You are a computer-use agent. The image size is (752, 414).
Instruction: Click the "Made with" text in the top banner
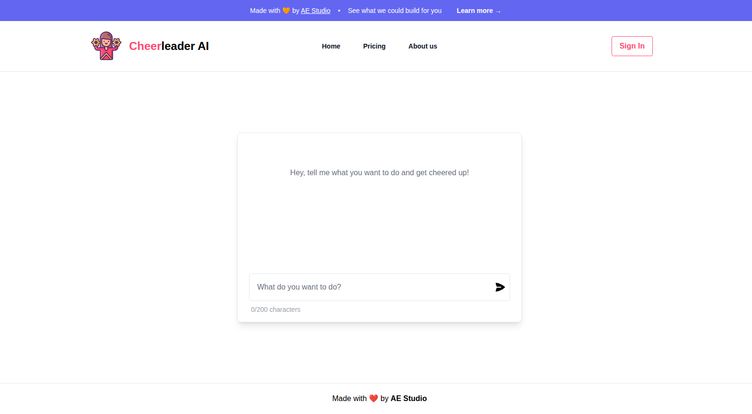(265, 11)
